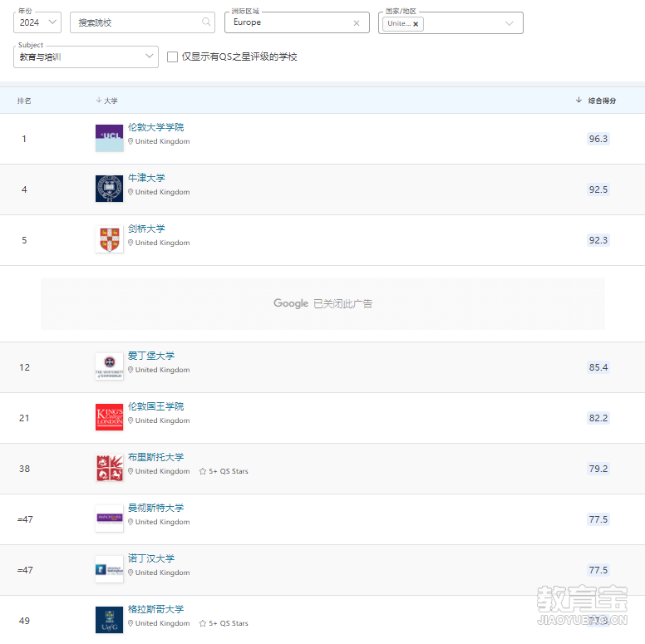Screen dimensions: 645x644
Task: Open the 诺丁汉大学 link
Action: 151,558
